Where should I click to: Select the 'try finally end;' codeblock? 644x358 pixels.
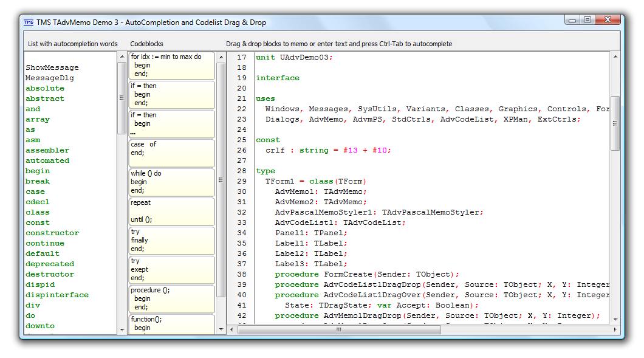coord(172,241)
